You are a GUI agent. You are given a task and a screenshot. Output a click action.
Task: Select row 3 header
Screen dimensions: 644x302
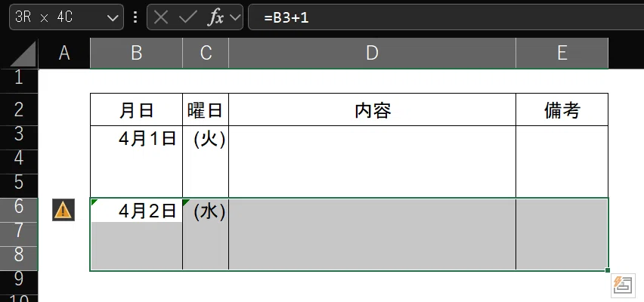coord(19,134)
